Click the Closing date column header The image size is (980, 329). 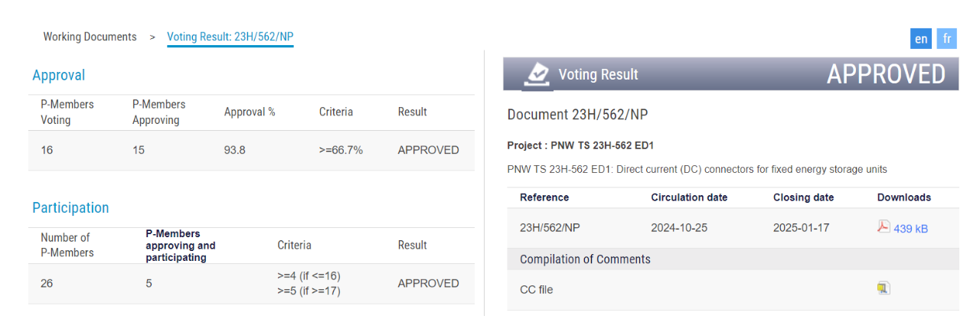(x=803, y=197)
